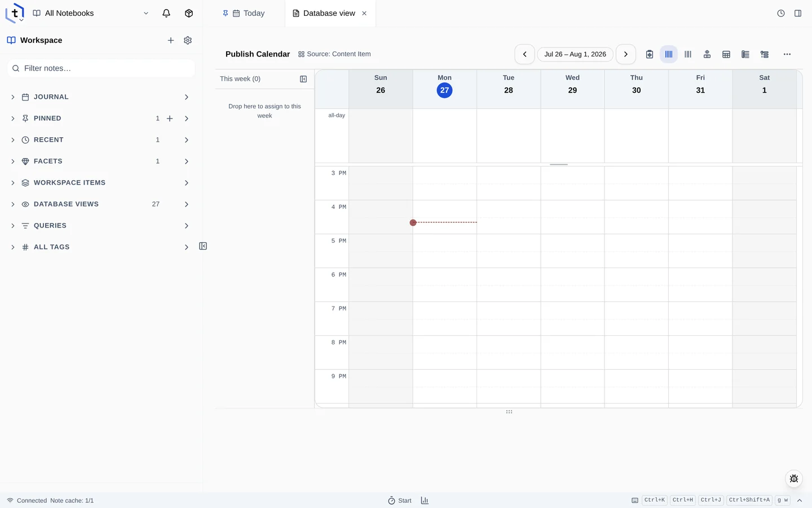Click the Ctrl+K shortcut button
This screenshot has width=812, height=508.
pos(655,500)
